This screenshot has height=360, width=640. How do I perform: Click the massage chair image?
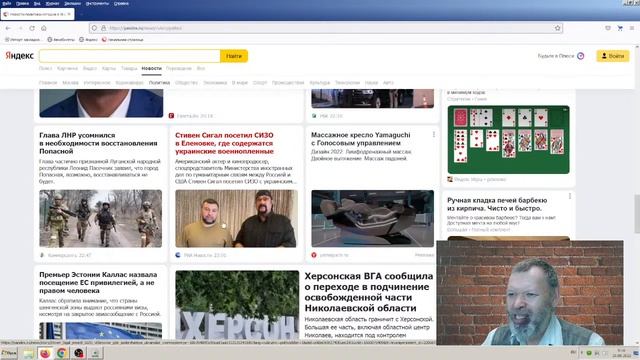pyautogui.click(x=373, y=218)
